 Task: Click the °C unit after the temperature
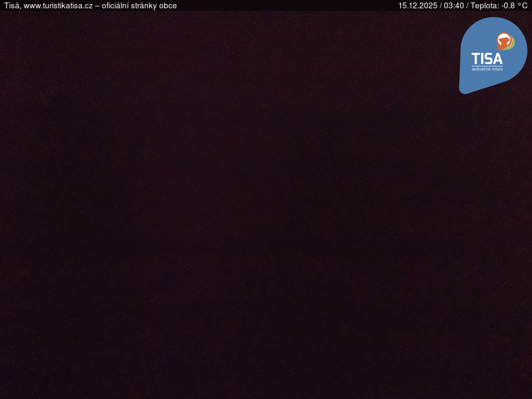point(522,6)
